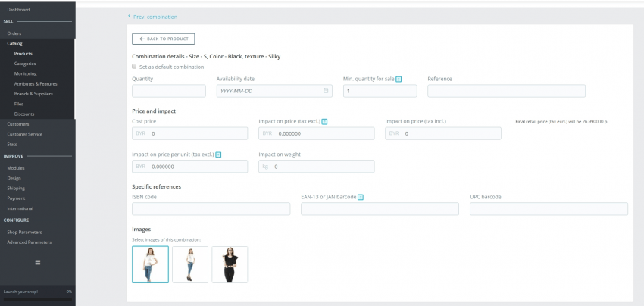Open International in the sidebar
Viewport: 644px width, 306px height.
pos(20,208)
